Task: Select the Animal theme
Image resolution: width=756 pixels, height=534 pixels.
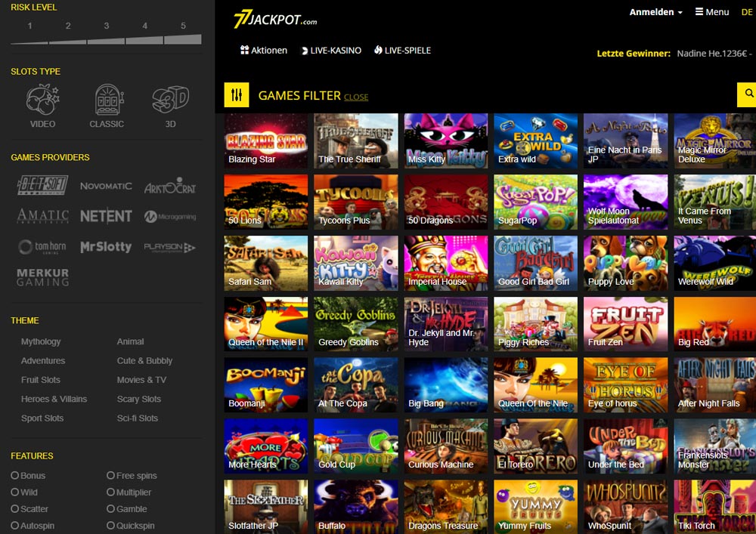Action: coord(130,341)
